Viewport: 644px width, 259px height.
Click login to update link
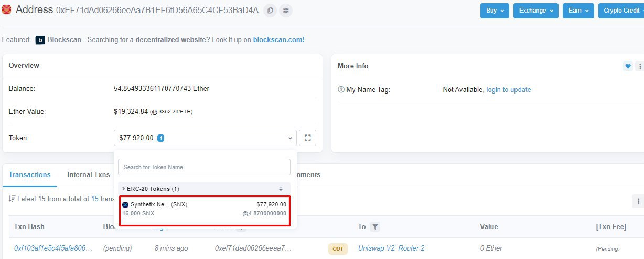(509, 90)
